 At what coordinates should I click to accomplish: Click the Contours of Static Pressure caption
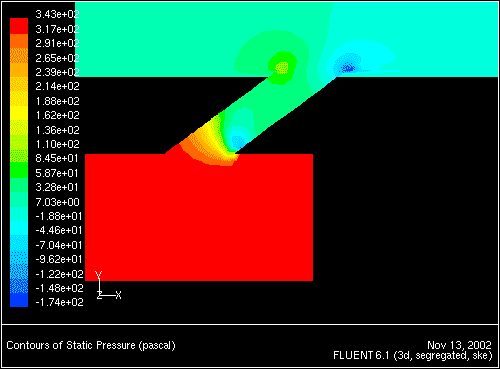click(x=91, y=345)
